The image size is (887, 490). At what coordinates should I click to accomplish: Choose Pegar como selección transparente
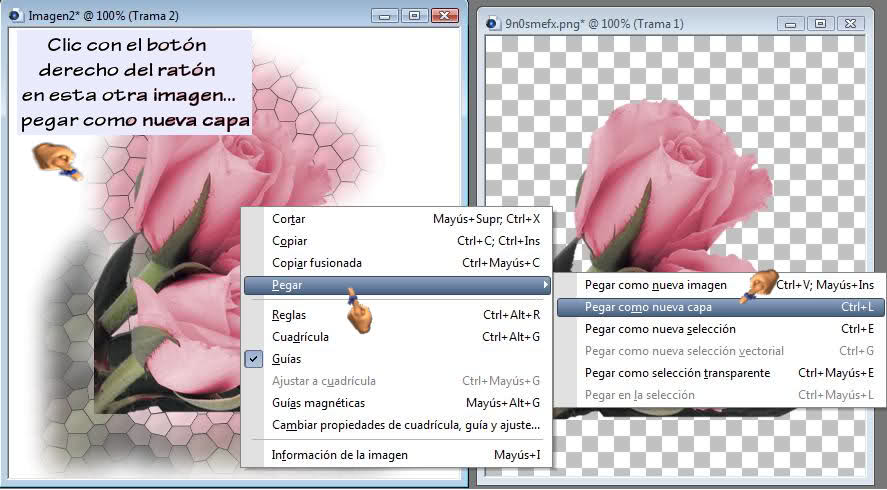tap(720, 373)
